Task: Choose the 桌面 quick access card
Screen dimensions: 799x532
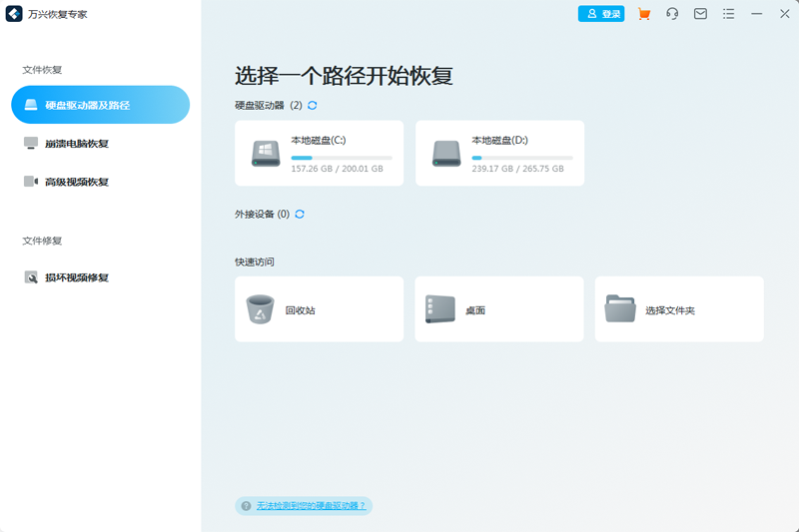Action: tap(499, 309)
